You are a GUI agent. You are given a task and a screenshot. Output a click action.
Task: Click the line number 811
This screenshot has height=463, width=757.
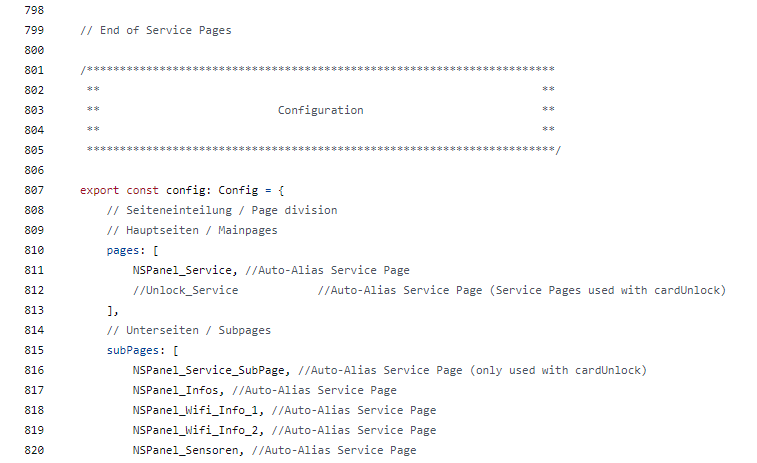34,270
